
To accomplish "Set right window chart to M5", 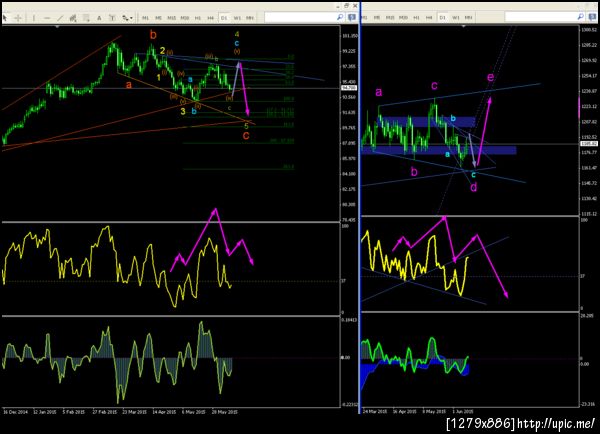I will [x=377, y=18].
